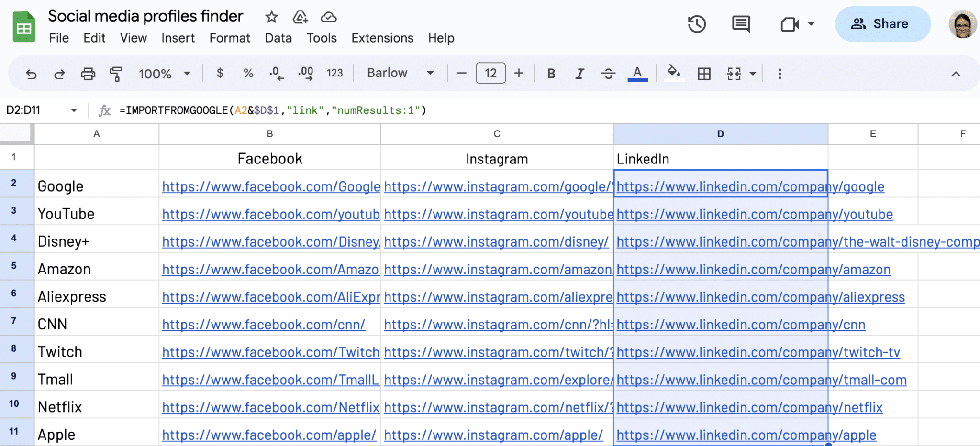The width and height of the screenshot is (980, 446).
Task: Toggle strikethrough formatting
Action: (x=608, y=73)
